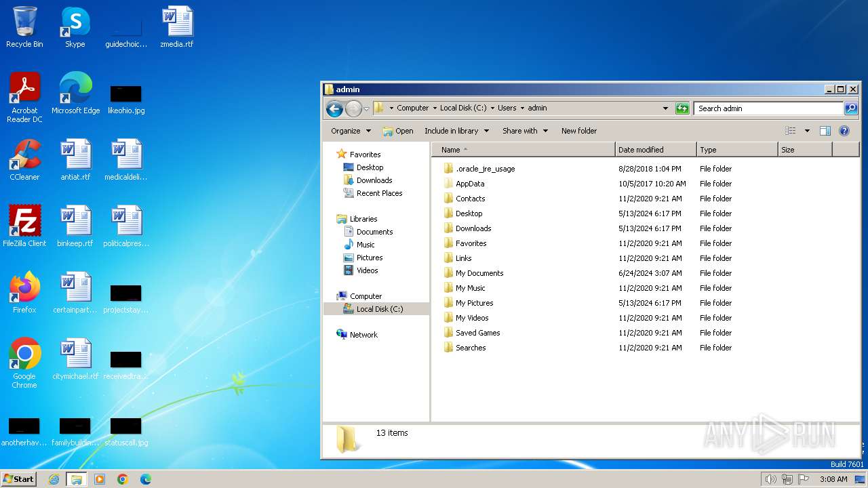Refresh the admin folder view

tap(682, 108)
